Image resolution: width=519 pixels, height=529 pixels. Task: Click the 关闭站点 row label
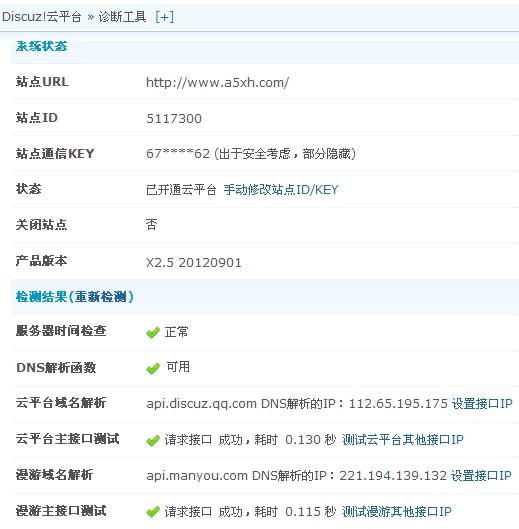(42, 225)
